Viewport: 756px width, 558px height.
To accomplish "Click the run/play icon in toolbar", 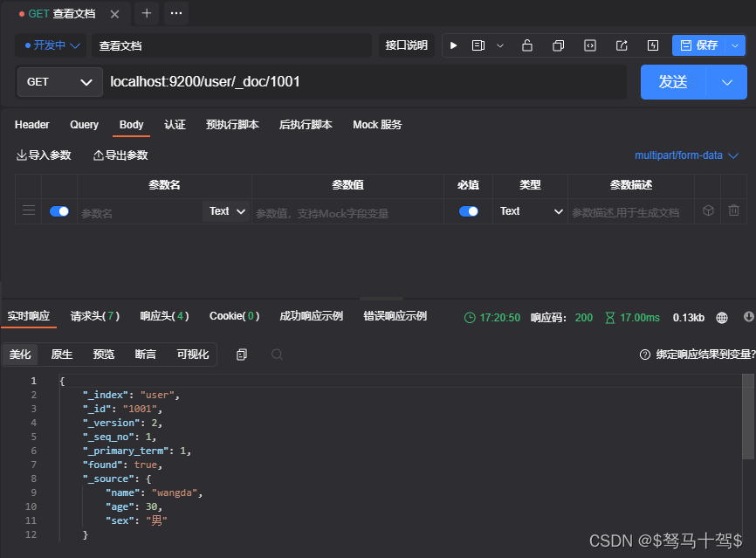I will click(453, 45).
